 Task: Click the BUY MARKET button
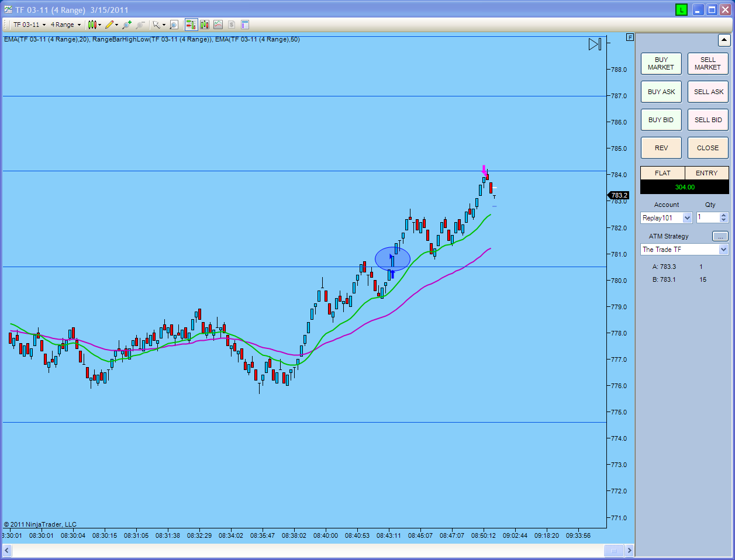661,64
